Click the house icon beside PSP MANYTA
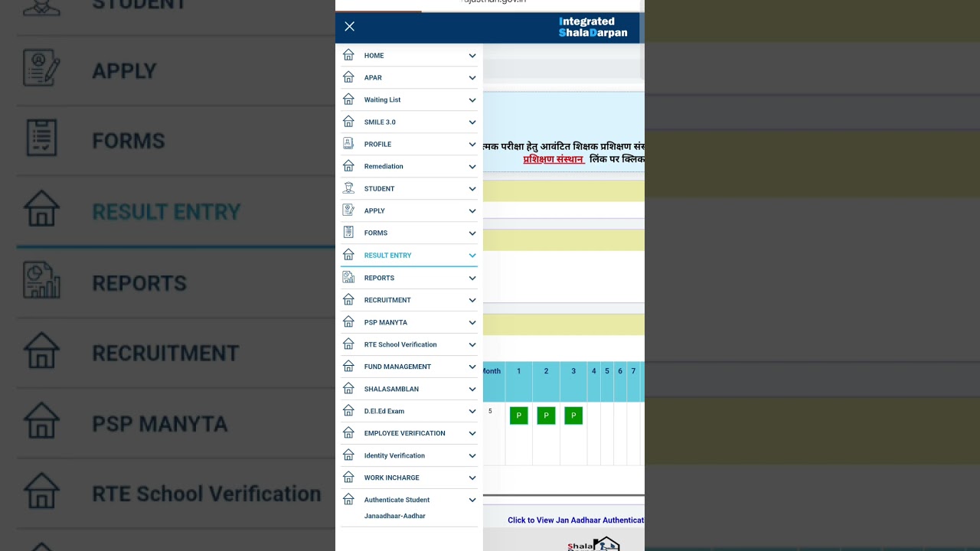Screen dimensions: 980x551 348,322
